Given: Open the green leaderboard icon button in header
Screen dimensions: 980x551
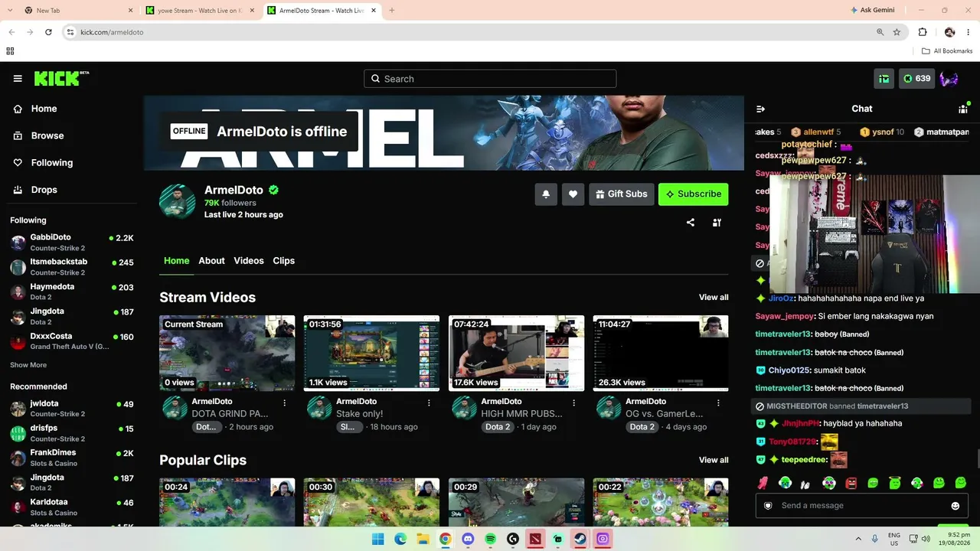Looking at the screenshot, I should [x=884, y=79].
